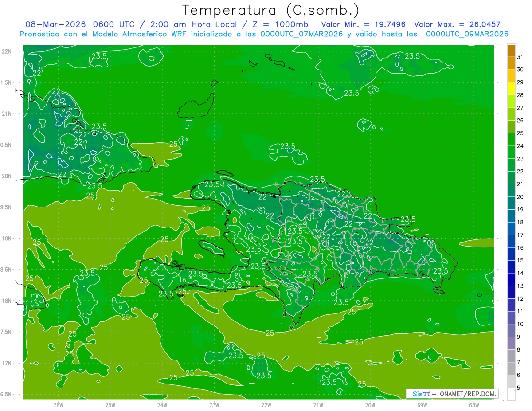The height and width of the screenshot is (411, 532).
Task: Click the 75W longitude axis label
Action: 110,405
